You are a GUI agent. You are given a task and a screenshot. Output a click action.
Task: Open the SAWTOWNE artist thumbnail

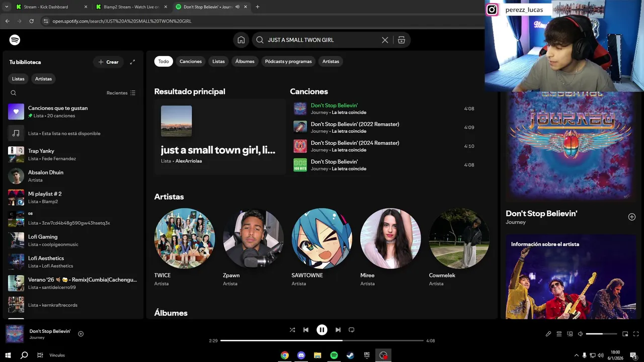[322, 238]
